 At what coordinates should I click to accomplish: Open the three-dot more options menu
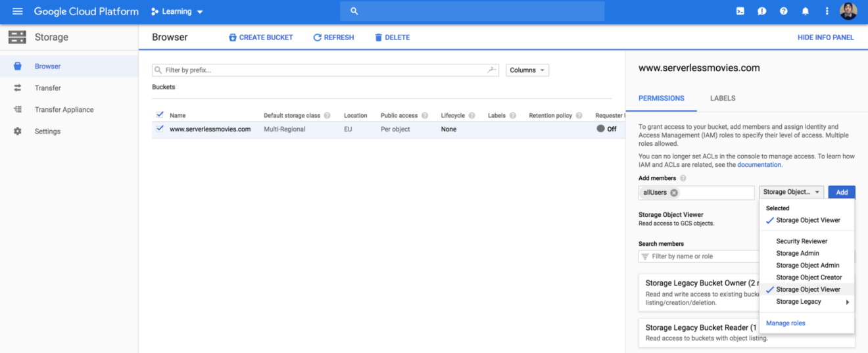click(x=827, y=11)
